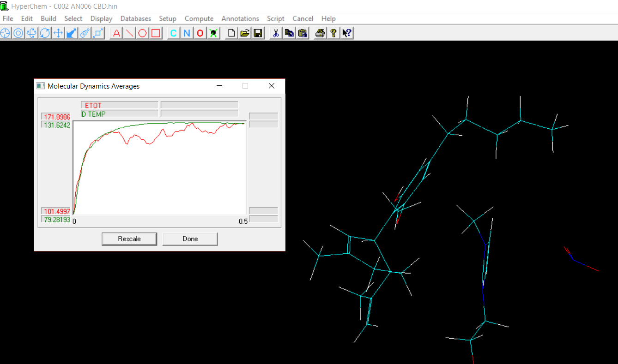Pick the Zoom magnify tool
This screenshot has width=618, height=364.
point(85,33)
